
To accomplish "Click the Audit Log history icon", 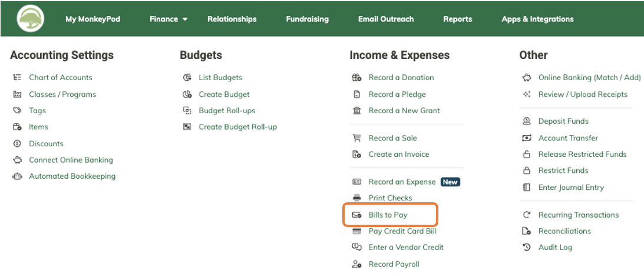I will [527, 247].
